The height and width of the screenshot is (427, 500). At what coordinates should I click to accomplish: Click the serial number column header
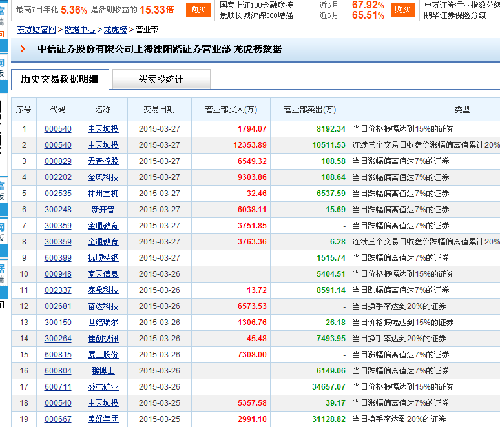click(x=24, y=109)
